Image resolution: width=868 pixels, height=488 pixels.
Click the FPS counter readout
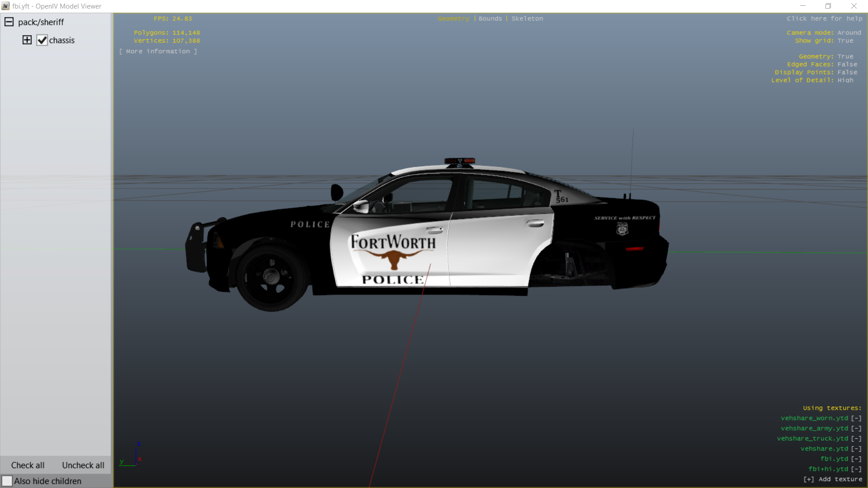(x=173, y=19)
